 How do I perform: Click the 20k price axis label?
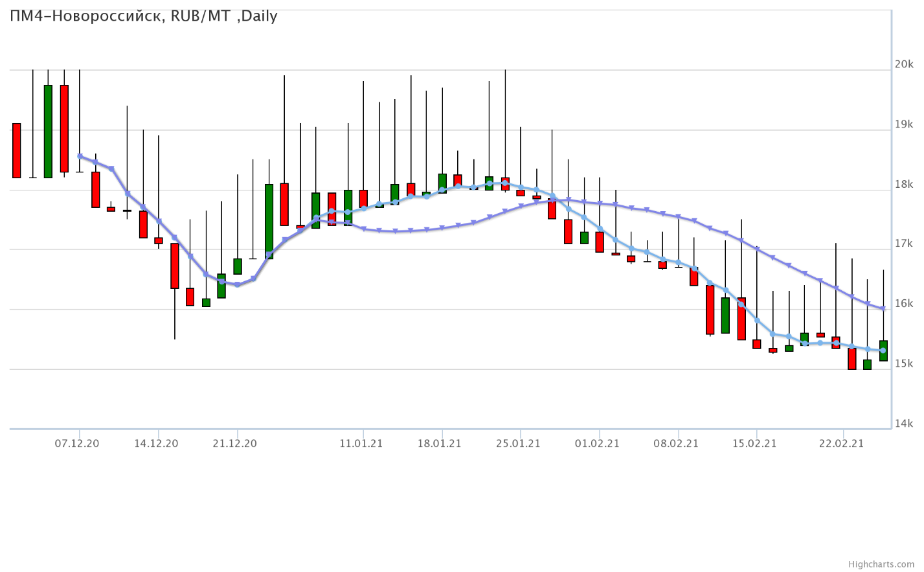click(903, 64)
